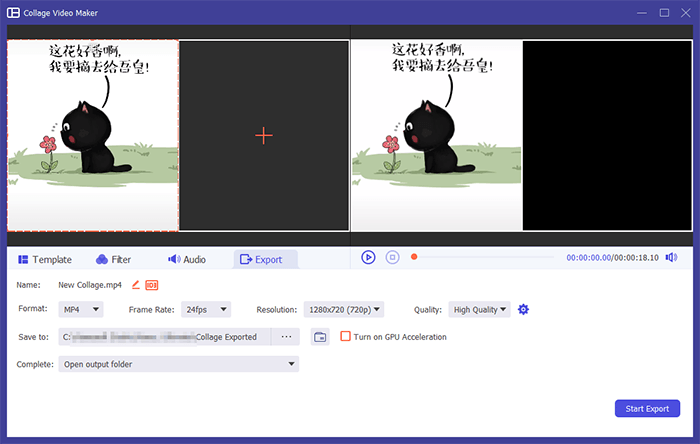Click the Play button in preview controls
This screenshot has width=700, height=444.
click(x=368, y=257)
